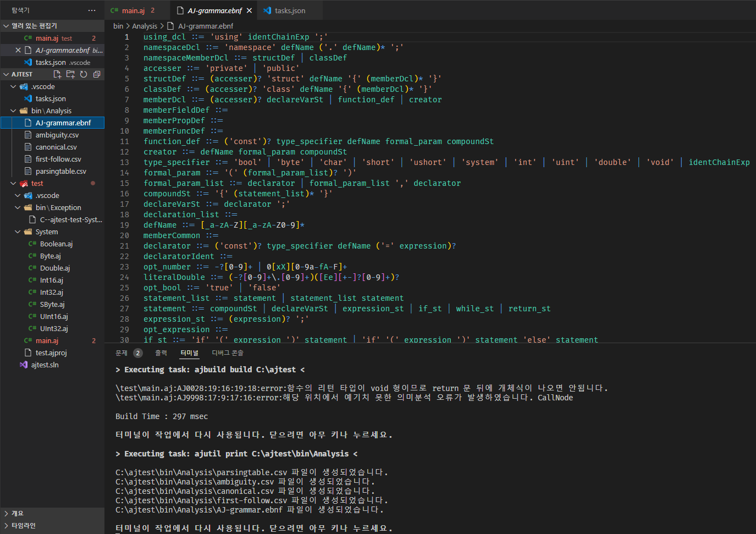Viewport: 756px width, 534px height.
Task: Open the Output panel tab (출력)
Action: (161, 353)
